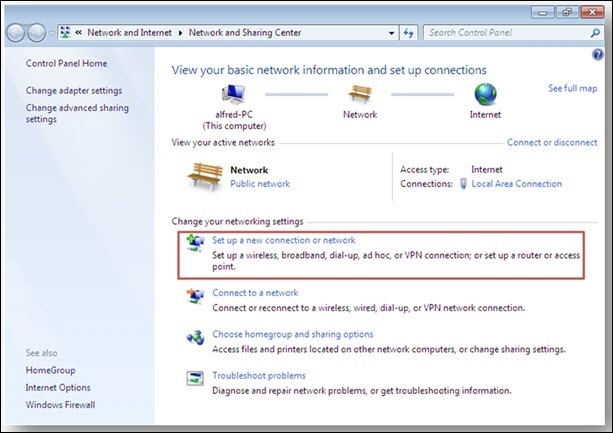Image resolution: width=613 pixels, height=433 pixels.
Task: Go to Control Panel Home
Action: (x=66, y=63)
